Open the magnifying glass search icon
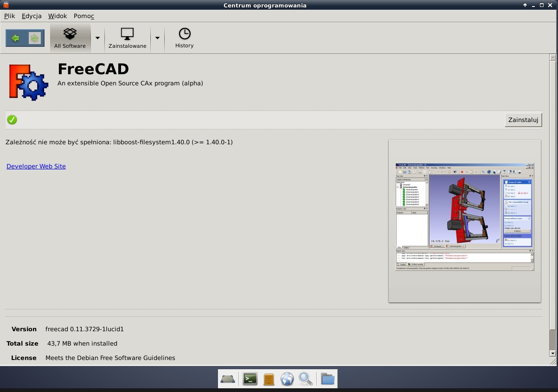558x392 pixels. click(306, 379)
